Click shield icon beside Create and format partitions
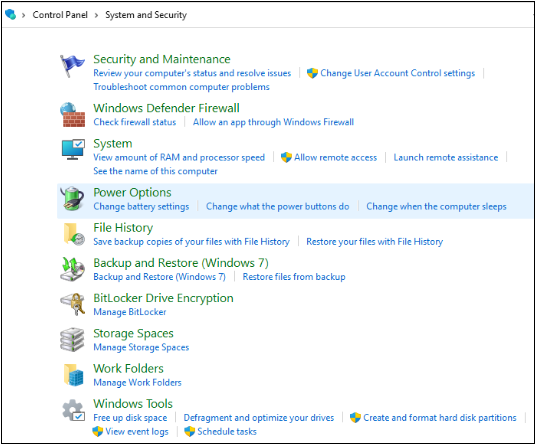 tap(355, 417)
